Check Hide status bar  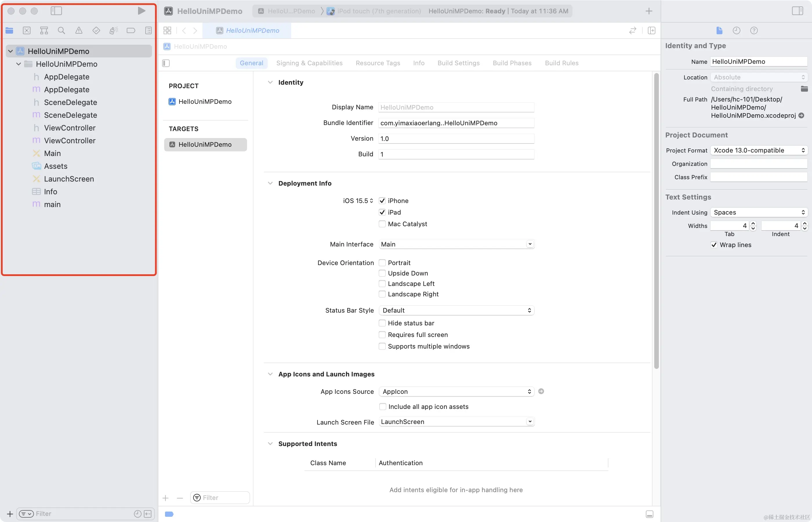(x=382, y=323)
